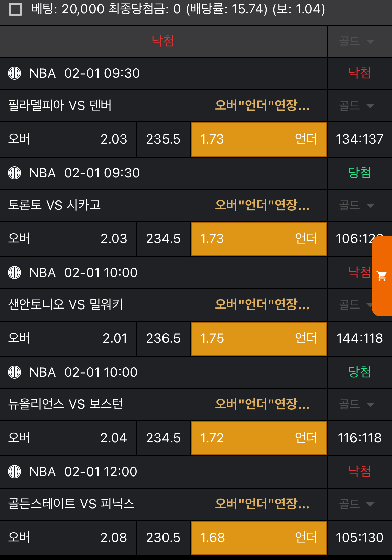Select 오버 2.03 for 토론토 VS 시카고
This screenshot has height=560, width=392.
(x=68, y=239)
